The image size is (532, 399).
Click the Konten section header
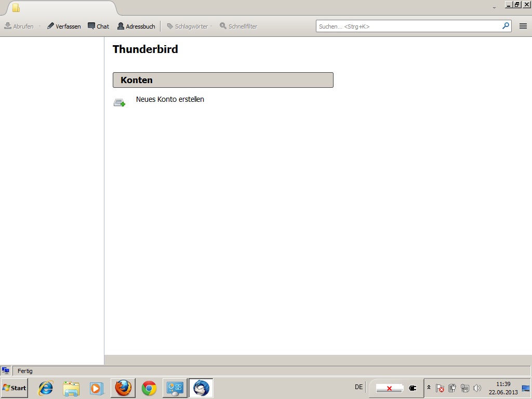tap(223, 80)
